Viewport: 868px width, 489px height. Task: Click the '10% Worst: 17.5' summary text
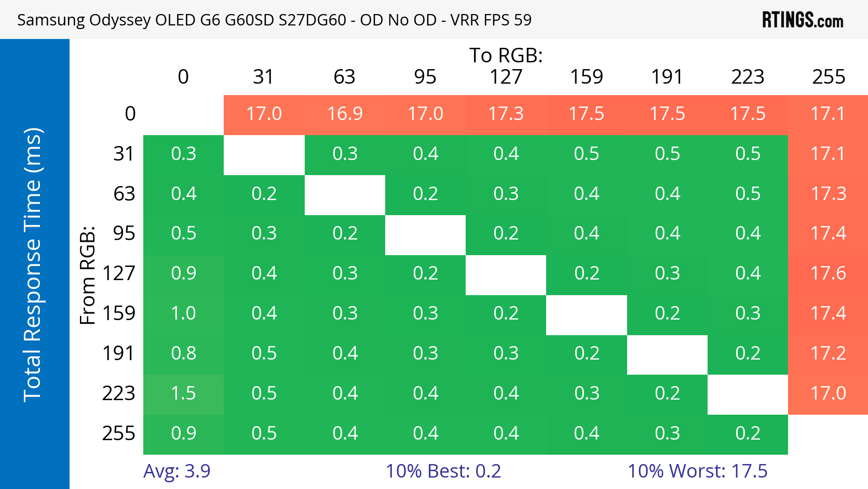point(697,471)
